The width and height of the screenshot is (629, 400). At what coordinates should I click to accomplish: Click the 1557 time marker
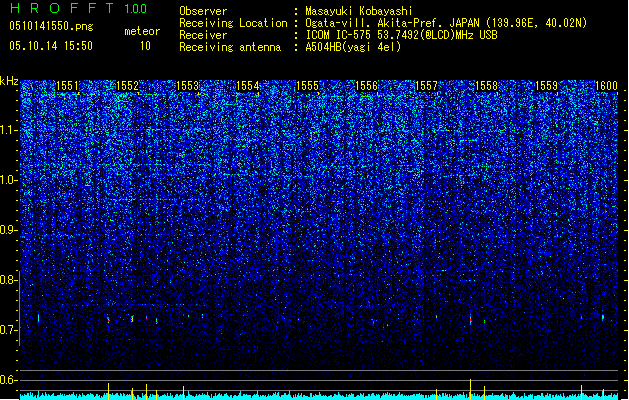pos(426,86)
